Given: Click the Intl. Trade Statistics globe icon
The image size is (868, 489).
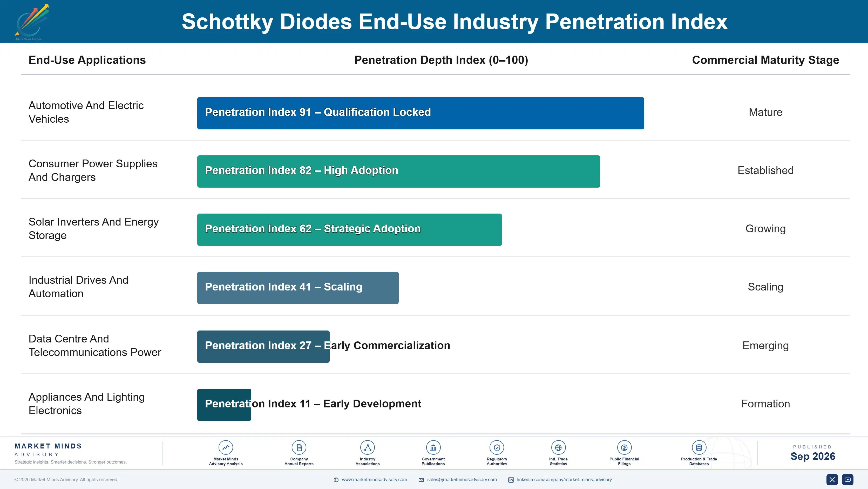Looking at the screenshot, I should point(558,447).
